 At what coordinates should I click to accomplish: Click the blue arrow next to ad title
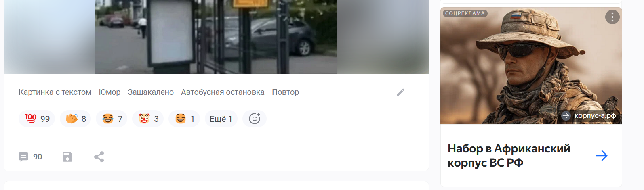click(x=602, y=155)
